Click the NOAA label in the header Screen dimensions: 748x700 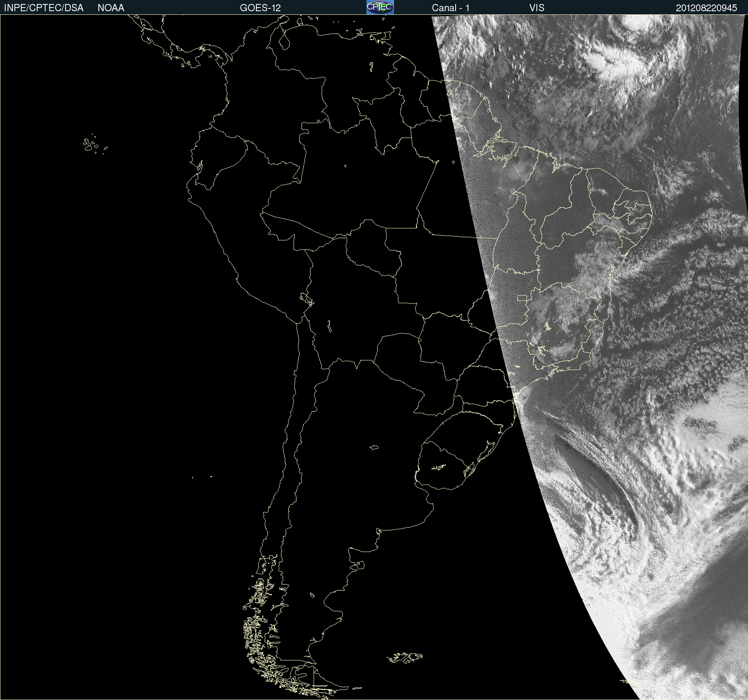(x=111, y=8)
